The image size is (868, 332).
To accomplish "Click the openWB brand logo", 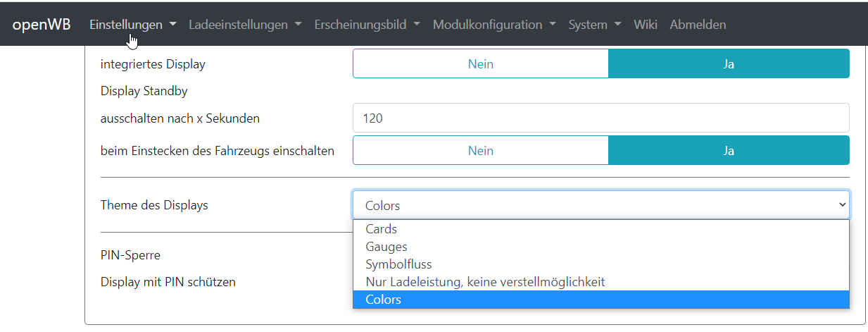I will pyautogui.click(x=42, y=25).
